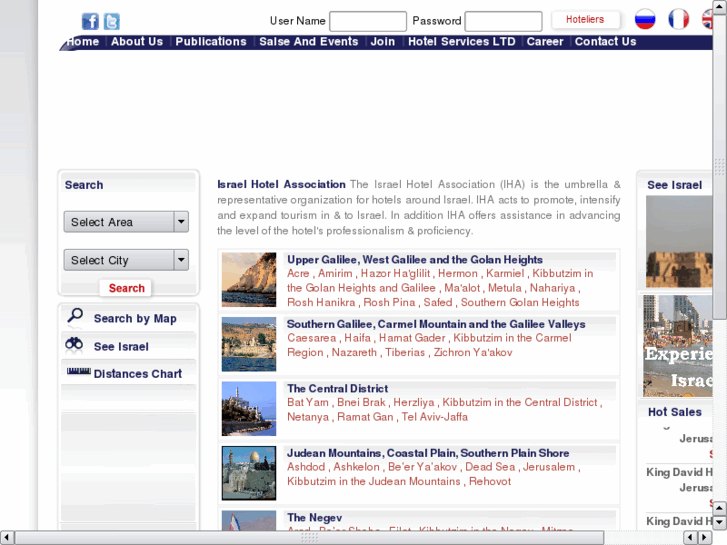Viewport: 727px width, 545px height.
Task: Click the Rehovot link
Action: pos(490,481)
